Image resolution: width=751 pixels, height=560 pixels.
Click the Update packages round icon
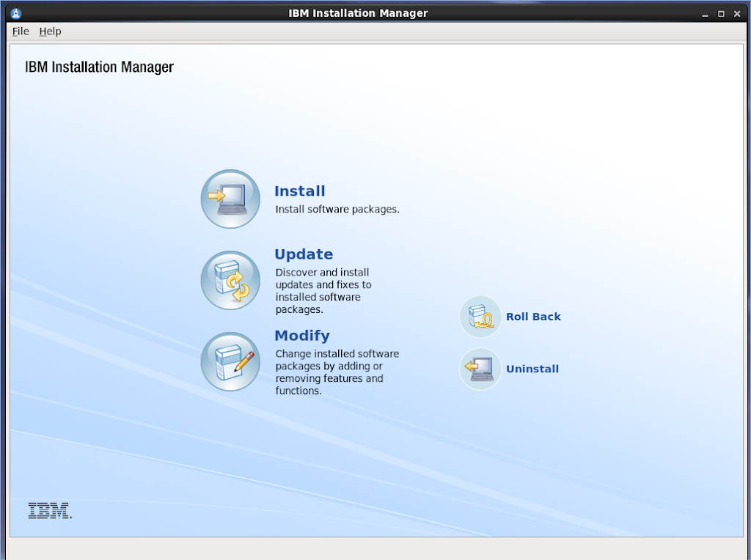230,280
